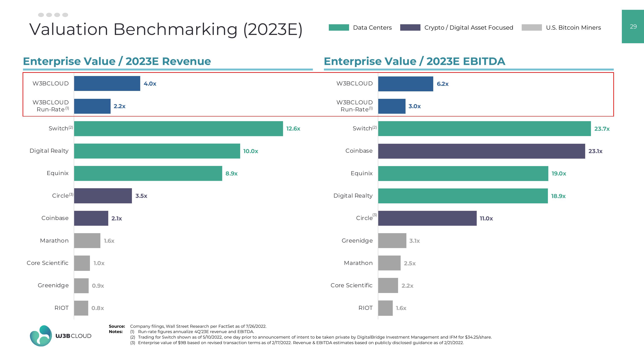Select the 10.0x value label
Viewport: 644px width, 362px height.
tap(250, 151)
